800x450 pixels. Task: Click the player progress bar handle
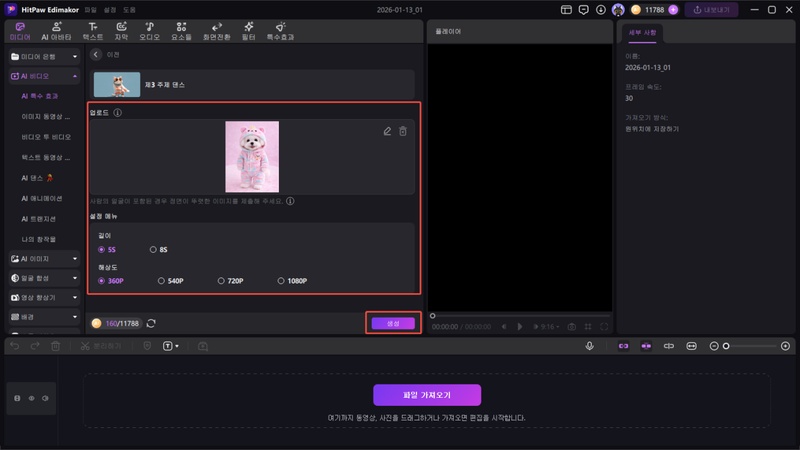[433, 316]
